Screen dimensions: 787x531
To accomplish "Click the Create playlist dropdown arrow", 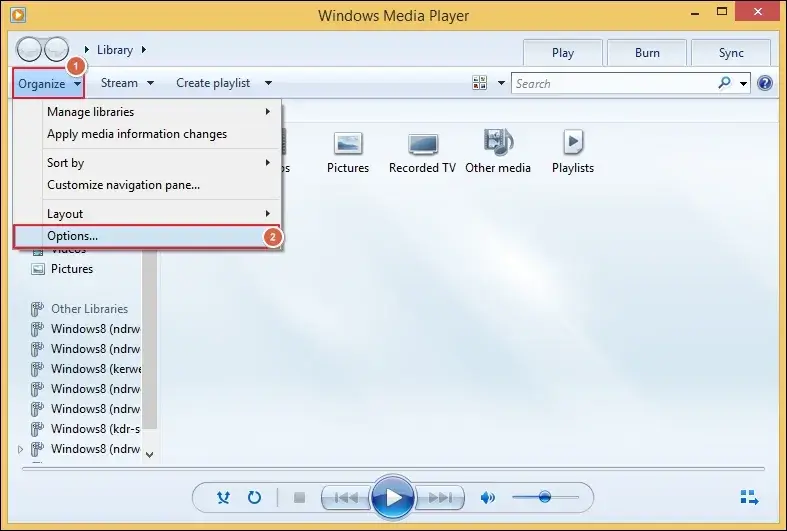I will point(269,83).
